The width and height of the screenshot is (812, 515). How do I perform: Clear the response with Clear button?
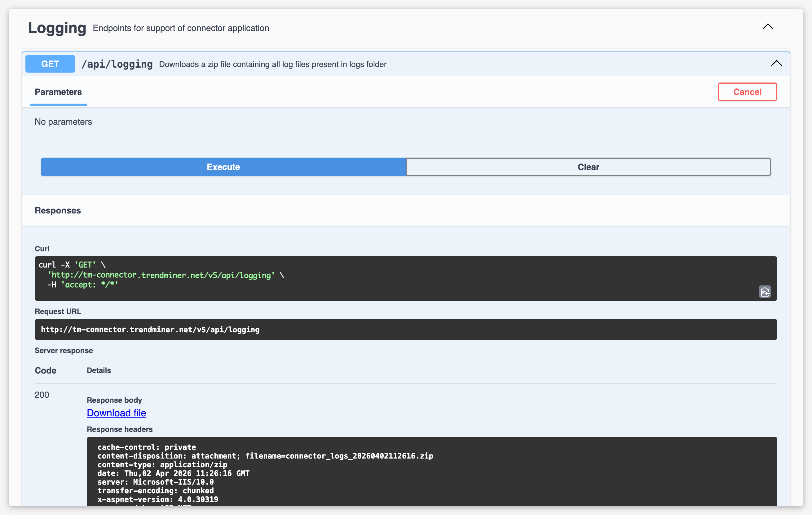click(x=588, y=167)
